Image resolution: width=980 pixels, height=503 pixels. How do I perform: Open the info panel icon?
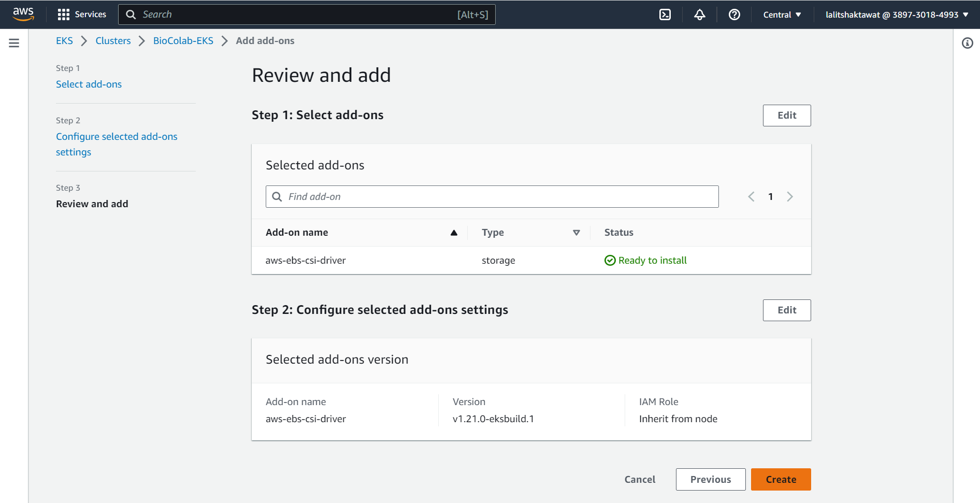click(x=967, y=43)
